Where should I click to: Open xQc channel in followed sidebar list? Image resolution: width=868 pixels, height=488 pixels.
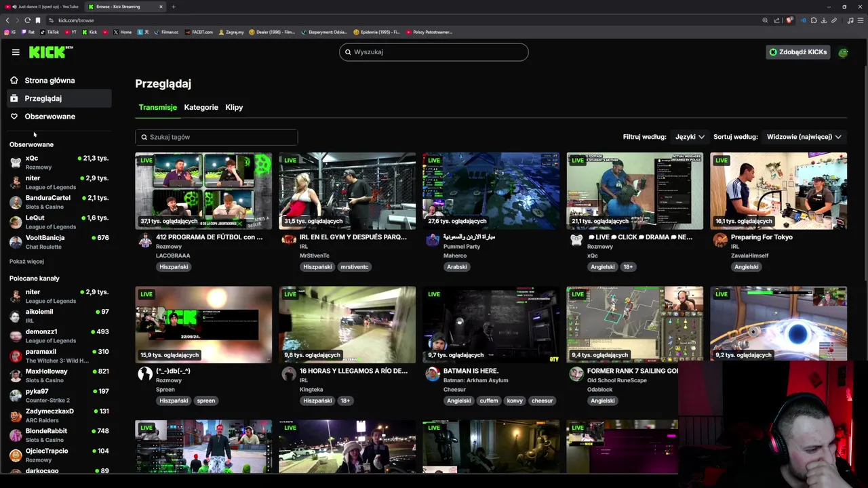[x=59, y=162]
